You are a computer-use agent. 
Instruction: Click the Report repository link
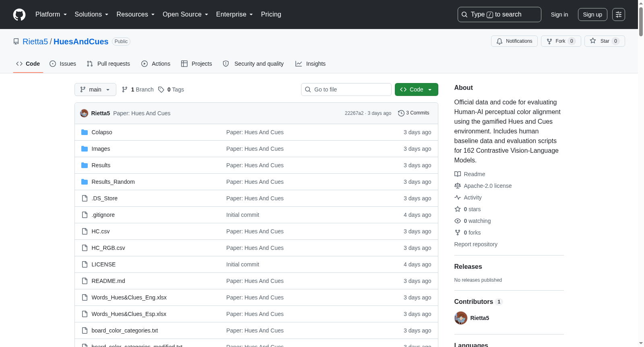coord(476,244)
